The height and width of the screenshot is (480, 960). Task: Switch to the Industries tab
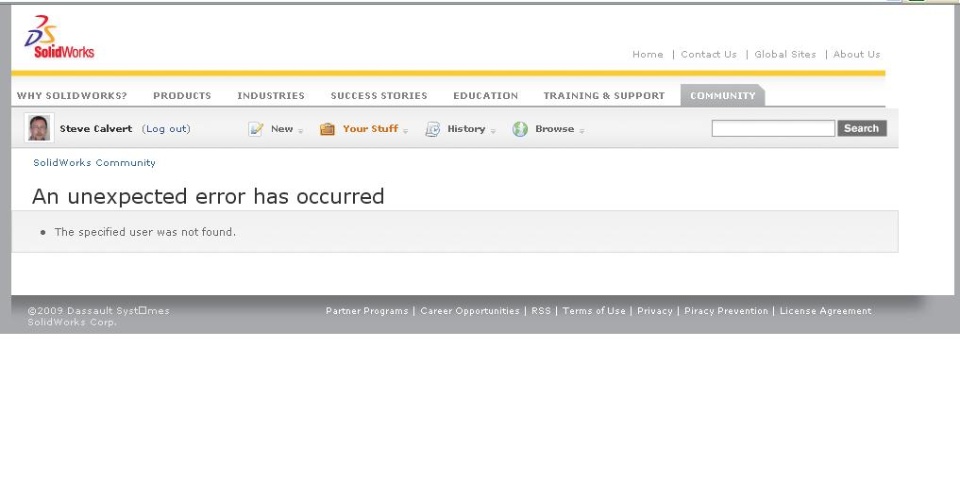[x=271, y=96]
